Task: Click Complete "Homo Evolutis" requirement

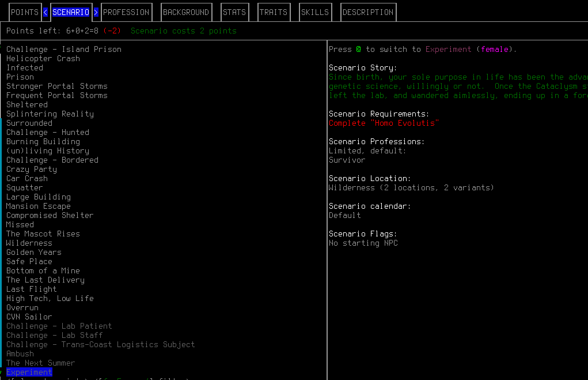Action: (384, 123)
